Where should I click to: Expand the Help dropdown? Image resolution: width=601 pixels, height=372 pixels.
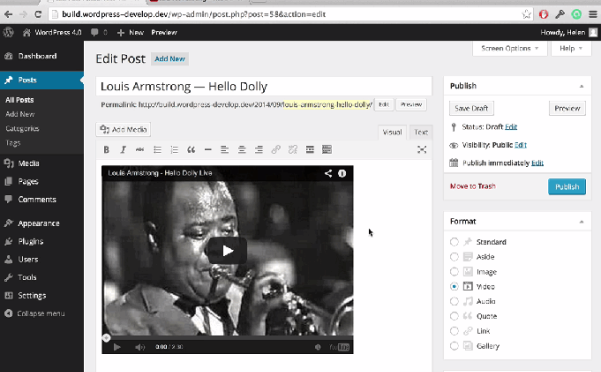pos(571,49)
